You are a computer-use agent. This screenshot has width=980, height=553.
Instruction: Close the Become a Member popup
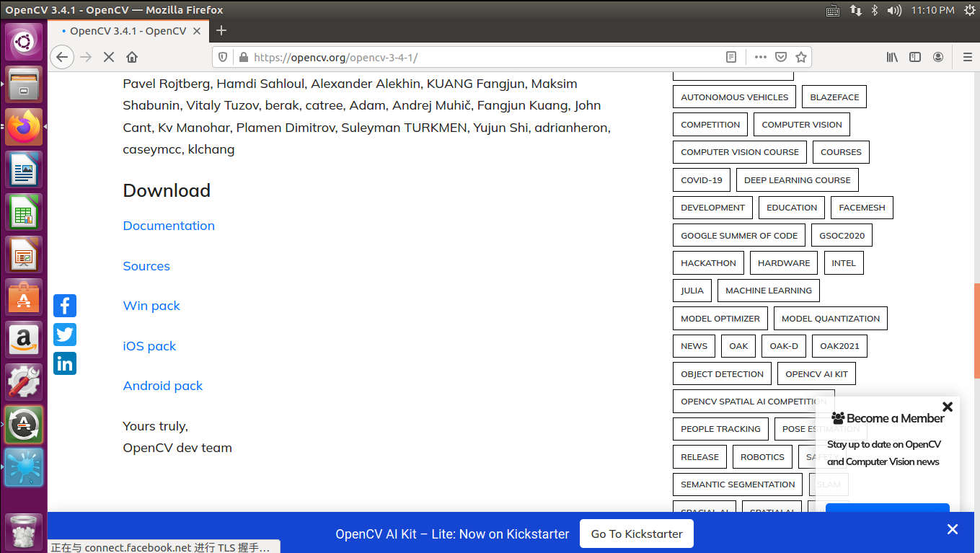948,407
